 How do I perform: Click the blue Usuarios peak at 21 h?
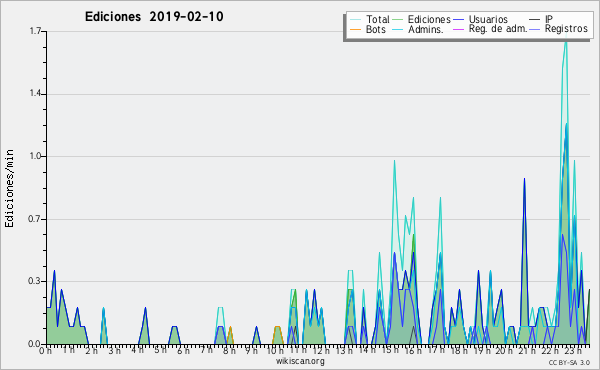(524, 179)
